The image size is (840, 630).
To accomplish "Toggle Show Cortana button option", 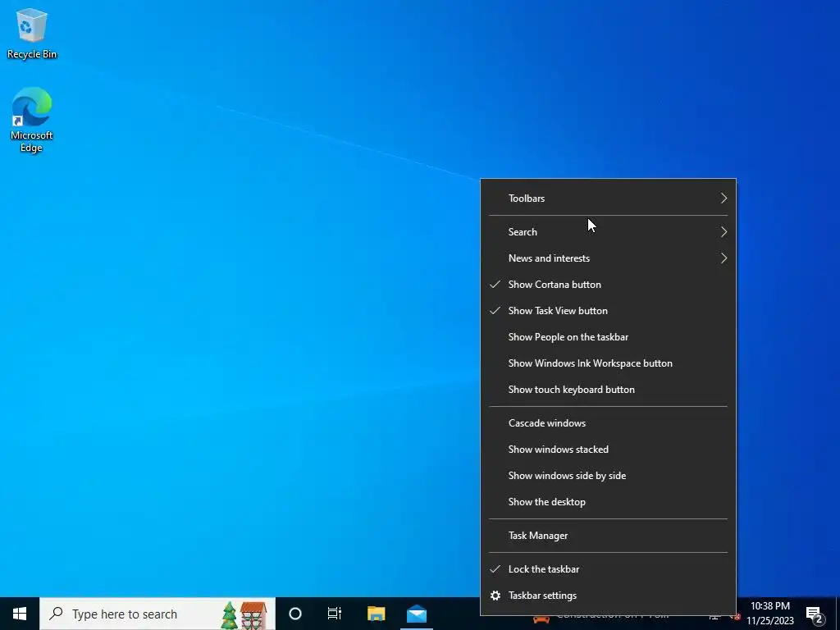I will point(608,285).
